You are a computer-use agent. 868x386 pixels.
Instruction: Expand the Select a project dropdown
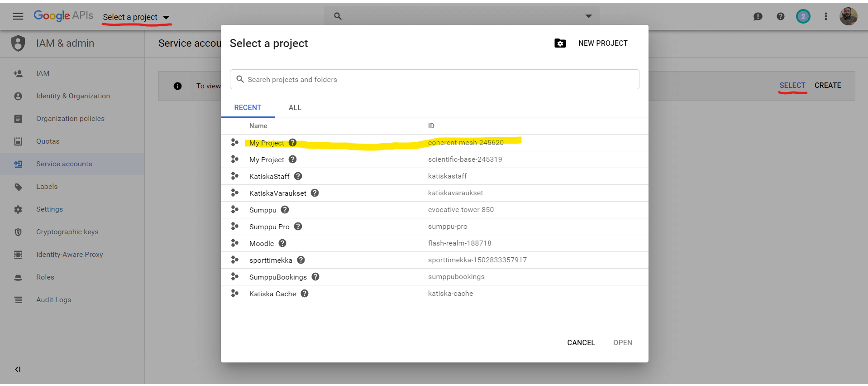[136, 17]
